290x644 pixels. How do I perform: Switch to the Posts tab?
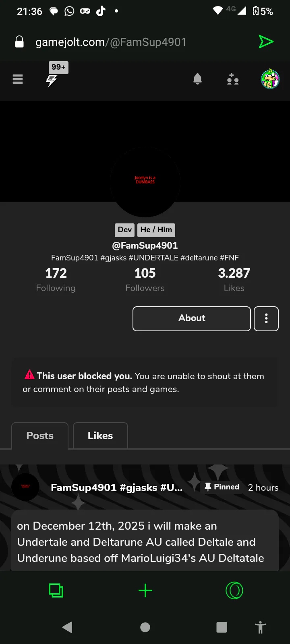pyautogui.click(x=40, y=436)
